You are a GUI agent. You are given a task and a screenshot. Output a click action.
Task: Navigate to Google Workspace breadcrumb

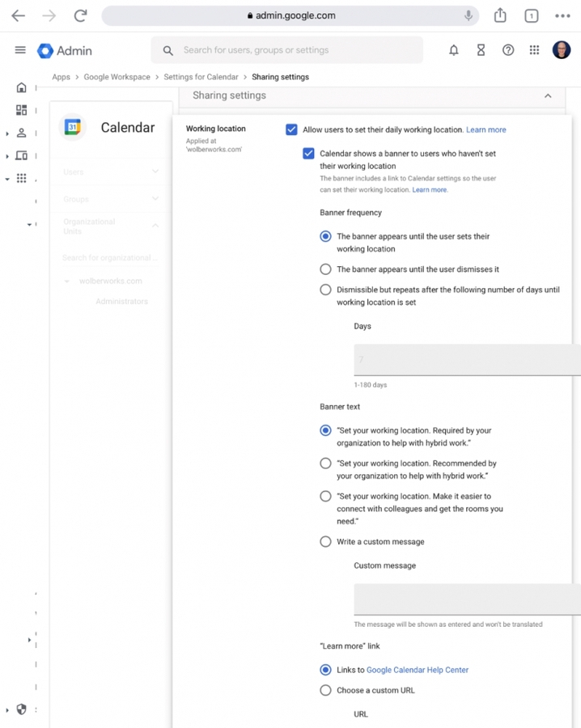point(117,77)
